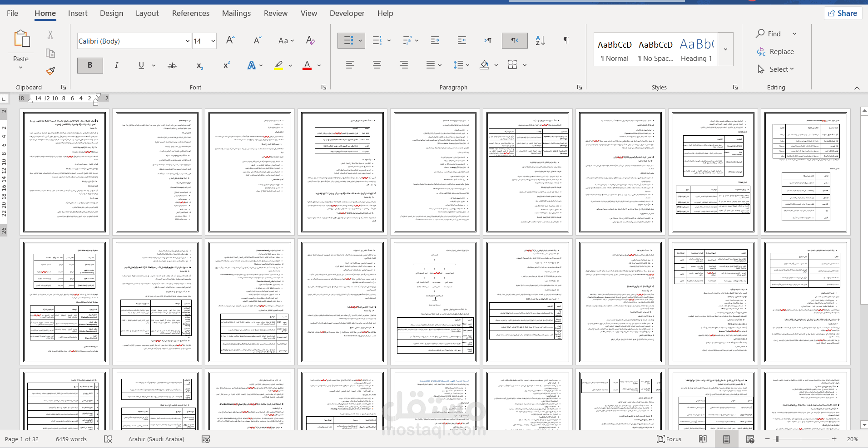Viewport: 868px width, 448px height.
Task: Toggle right-to-left text direction
Action: 515,40
